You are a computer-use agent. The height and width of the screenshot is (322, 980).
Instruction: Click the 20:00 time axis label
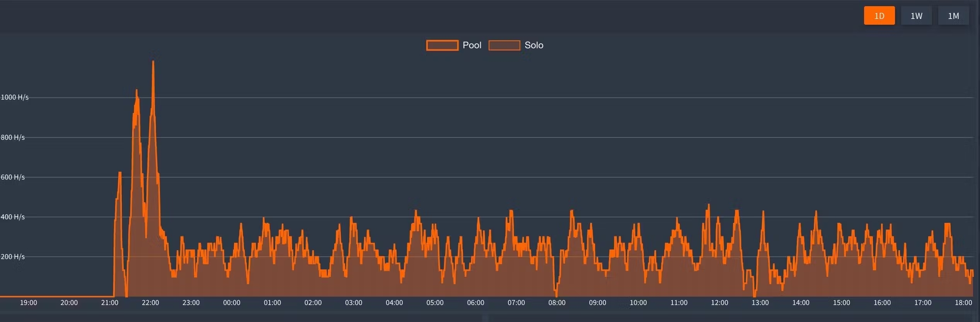click(x=69, y=303)
